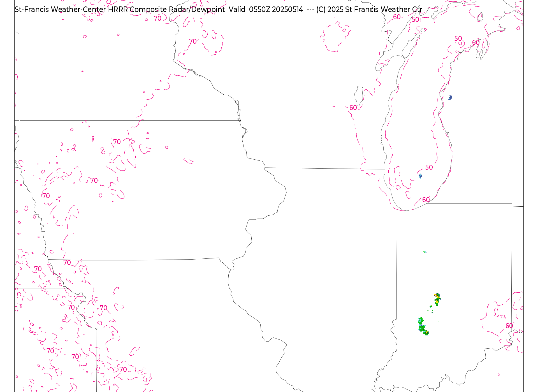Click the '70' label on the Iowa-Missouri border

pyautogui.click(x=67, y=262)
